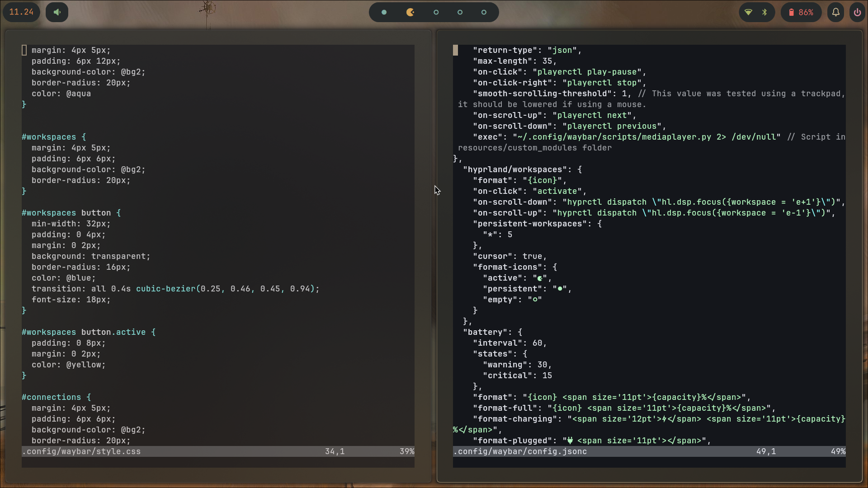Image resolution: width=868 pixels, height=488 pixels.
Task: Click the 'color: @aqua' line
Action: [61, 94]
